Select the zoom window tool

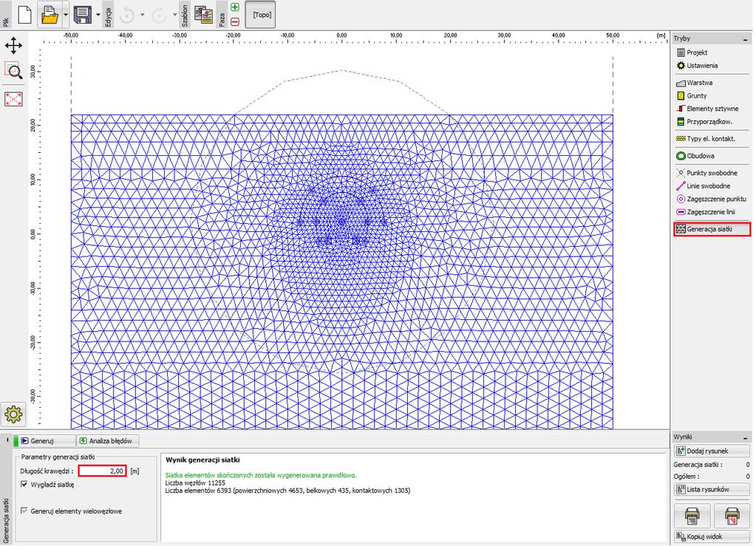(x=13, y=70)
